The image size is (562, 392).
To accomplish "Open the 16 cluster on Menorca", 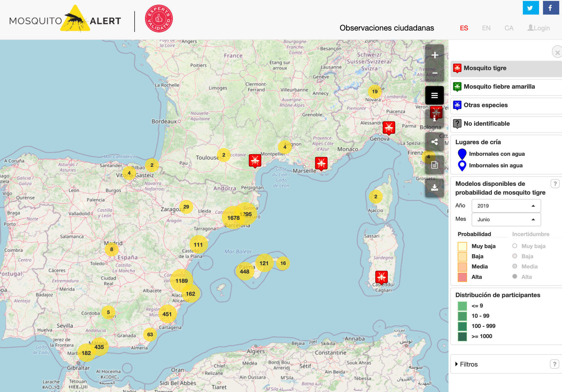I will (x=283, y=263).
